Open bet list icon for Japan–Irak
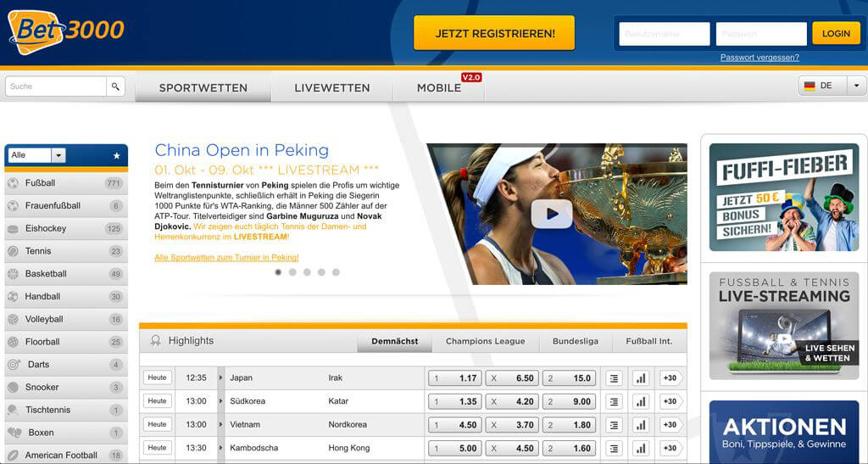Viewport: 868px width, 464px height. coord(614,378)
